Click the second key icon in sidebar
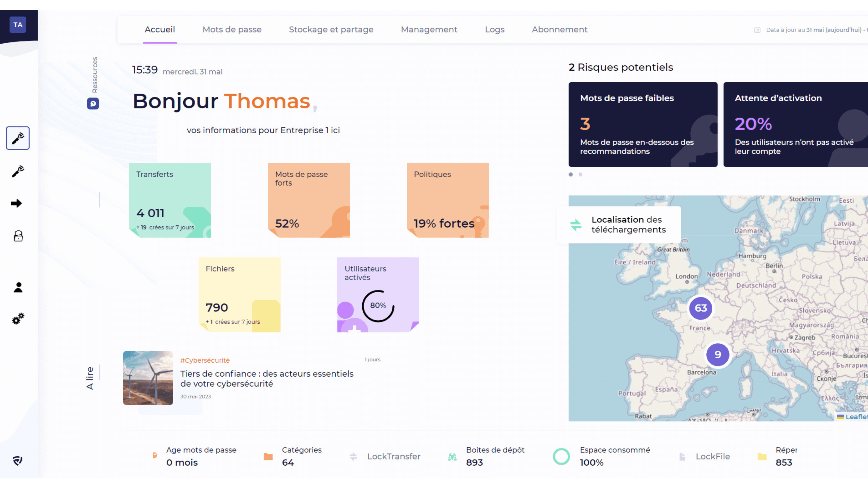This screenshot has width=868, height=488. click(18, 171)
